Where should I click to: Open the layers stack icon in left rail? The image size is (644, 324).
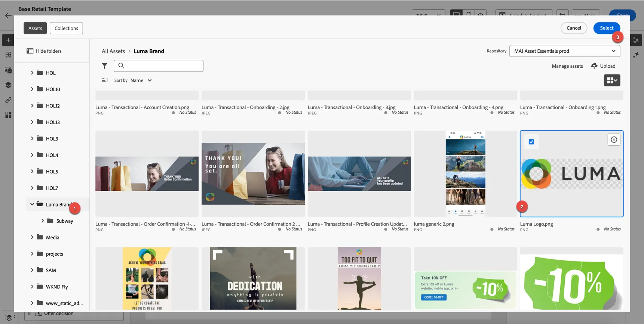pyautogui.click(x=8, y=85)
